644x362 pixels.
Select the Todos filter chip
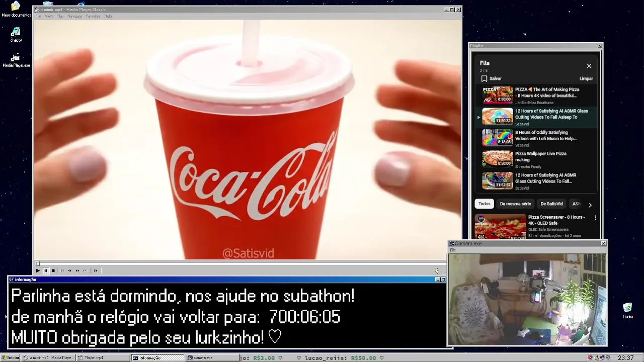[x=484, y=204]
